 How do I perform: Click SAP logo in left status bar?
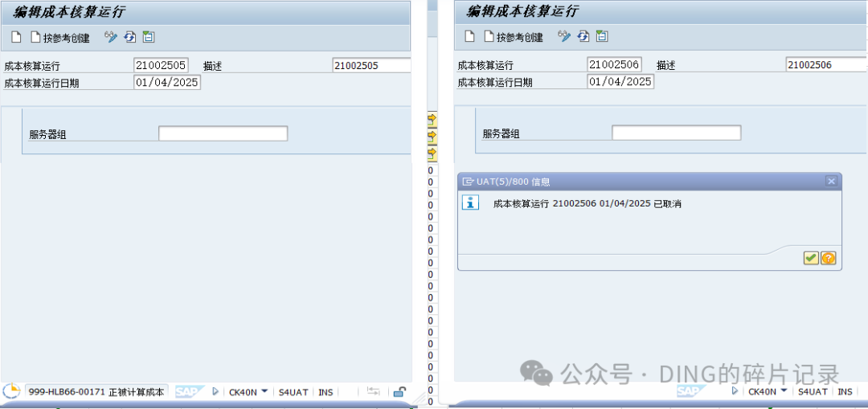pyautogui.click(x=190, y=392)
